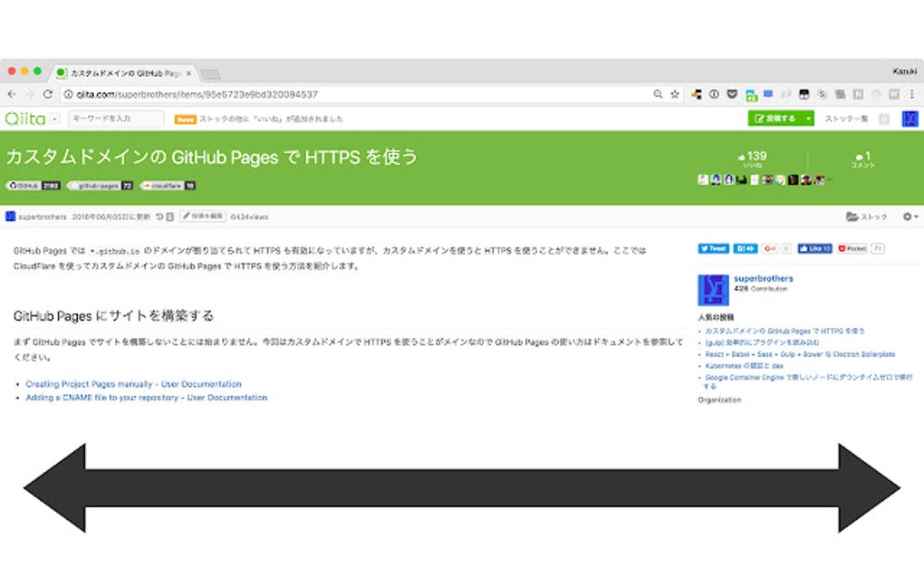Click the zoom magnifier icon in address bar
This screenshot has height=578, width=924.
tap(658, 94)
